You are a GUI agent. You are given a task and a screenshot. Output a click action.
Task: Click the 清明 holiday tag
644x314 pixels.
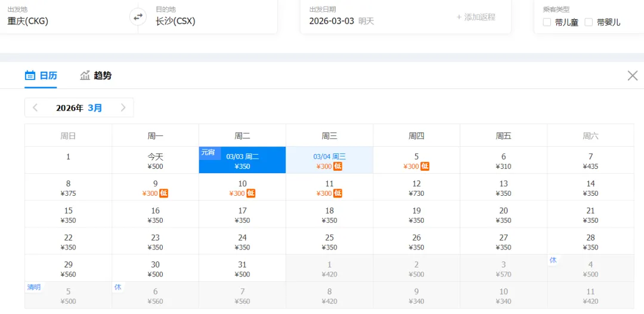pyautogui.click(x=33, y=287)
